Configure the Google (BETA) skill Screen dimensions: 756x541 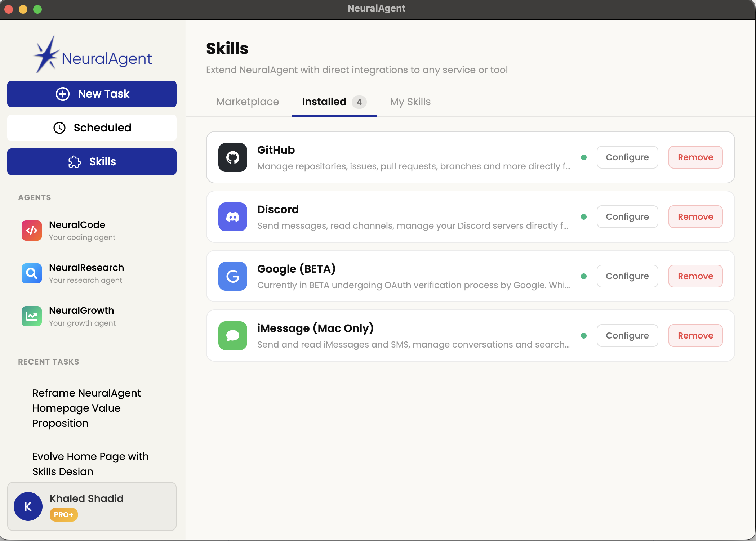[x=627, y=276]
